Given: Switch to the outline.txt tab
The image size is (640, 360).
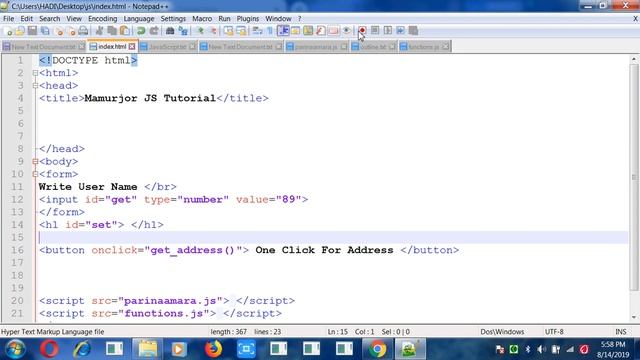Looking at the screenshot, I should (x=373, y=47).
